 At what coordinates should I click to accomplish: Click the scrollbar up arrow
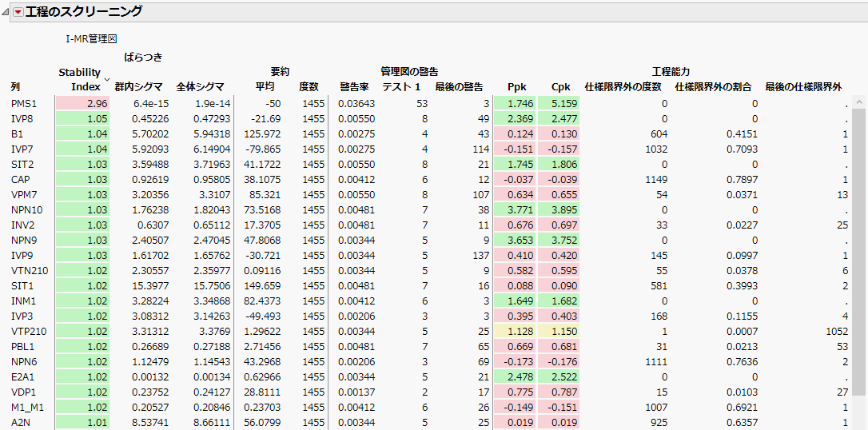(860, 102)
